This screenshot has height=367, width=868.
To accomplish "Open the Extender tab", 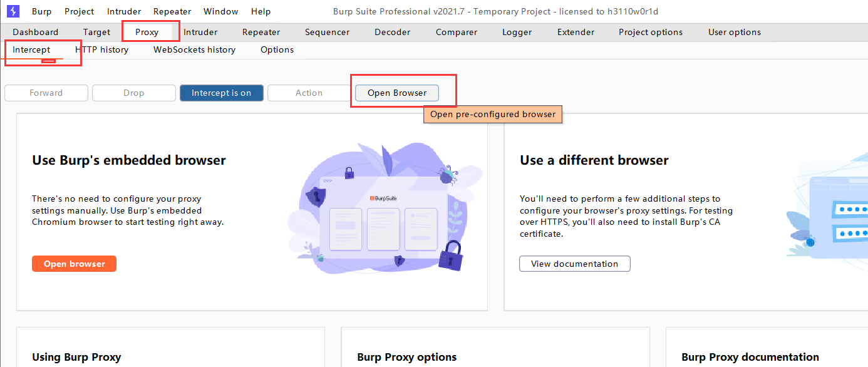I will pos(576,32).
